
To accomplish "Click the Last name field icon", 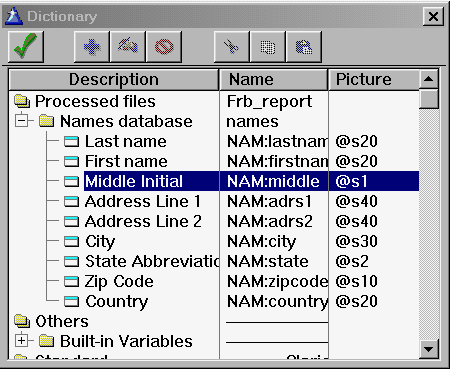I will pos(71,142).
